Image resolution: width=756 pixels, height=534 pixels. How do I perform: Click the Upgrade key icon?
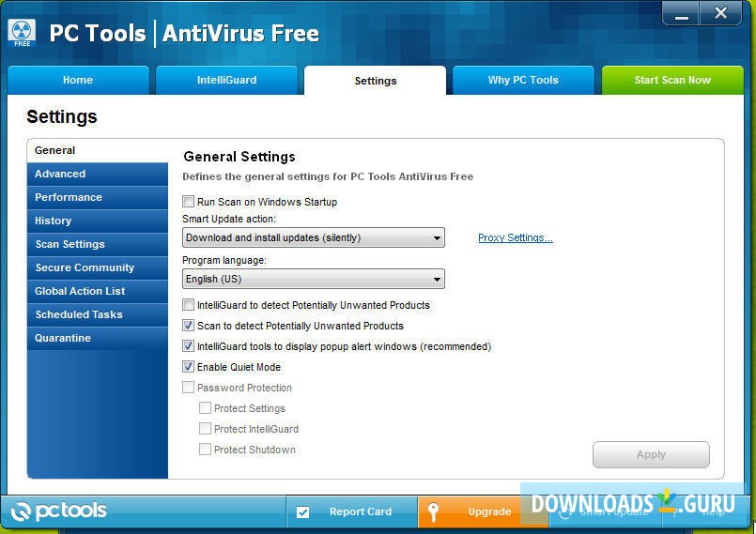pos(433,512)
